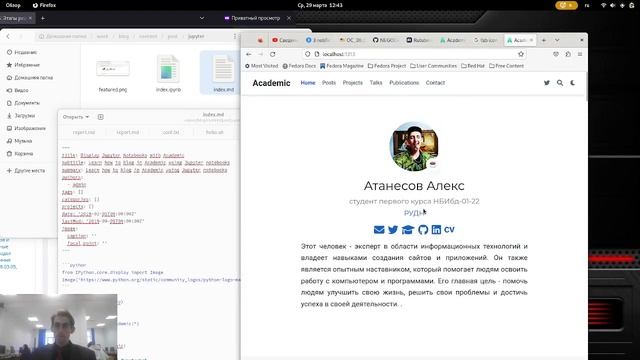Click the search magnifier in Academic navbar
This screenshot has height=360, width=640.
coord(560,83)
